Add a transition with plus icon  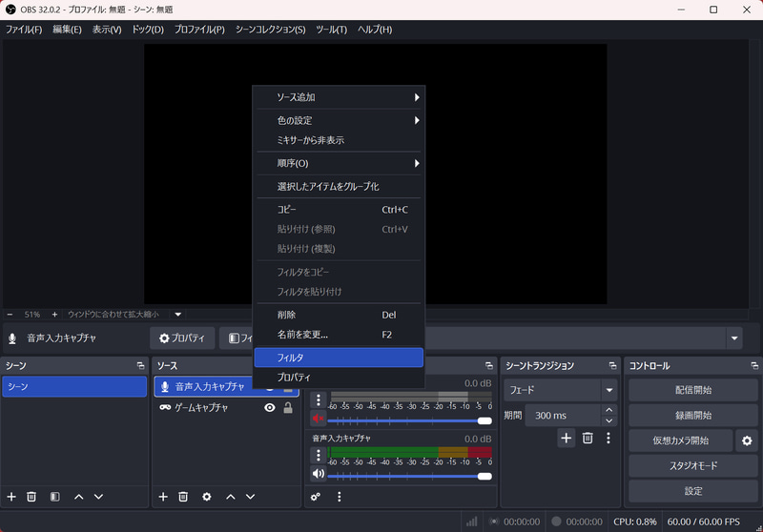click(566, 439)
